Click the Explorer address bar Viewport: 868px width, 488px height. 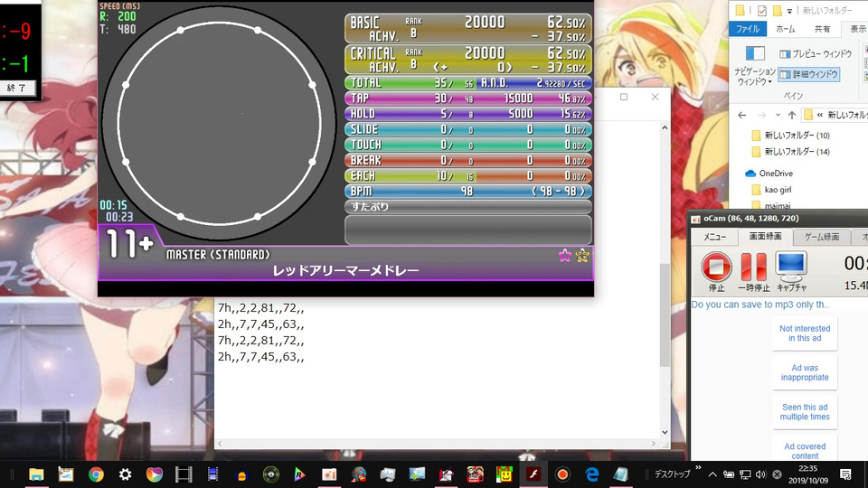[835, 115]
